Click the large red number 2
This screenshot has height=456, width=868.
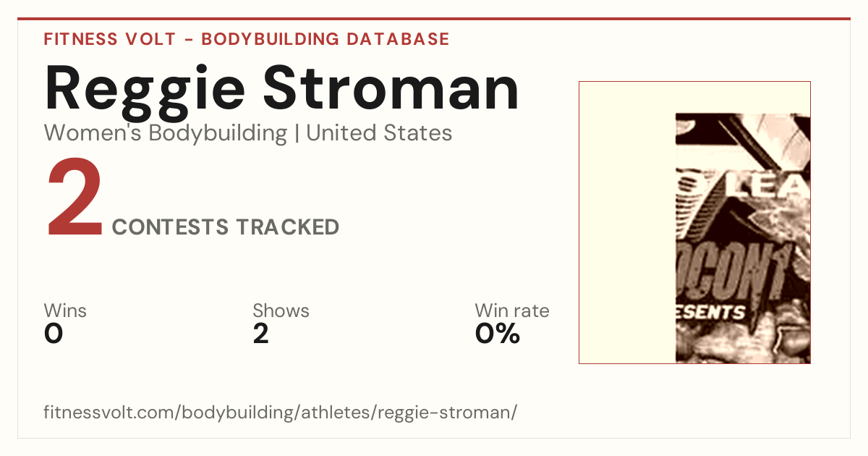tap(75, 199)
